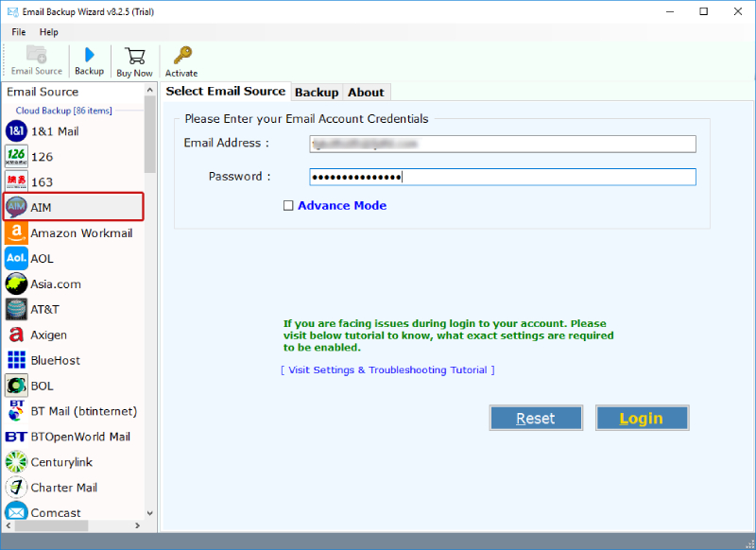Enable the Advance Mode checkbox

(x=288, y=205)
